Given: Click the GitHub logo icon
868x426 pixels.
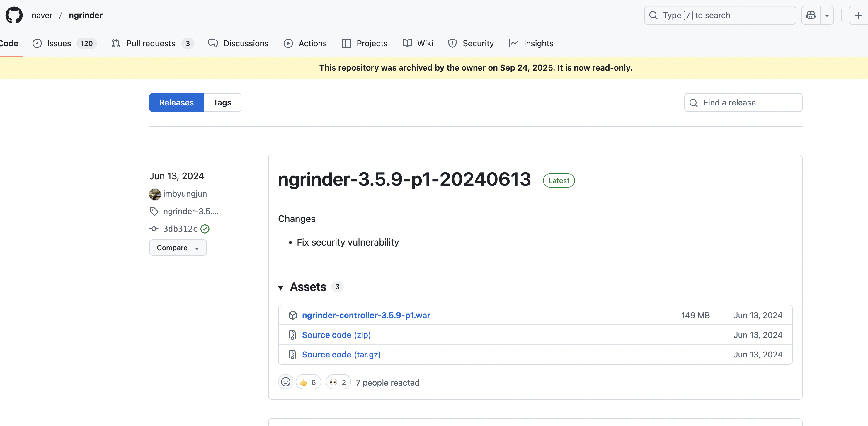Looking at the screenshot, I should (14, 15).
